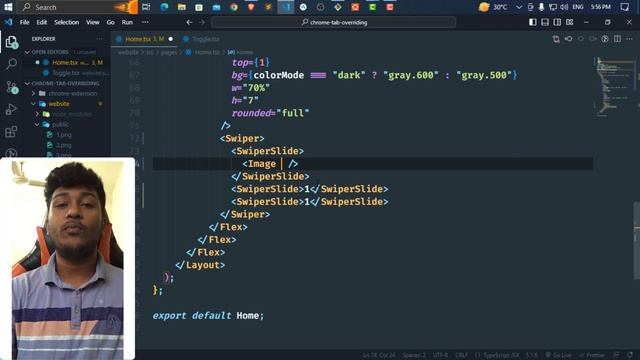Click the command center search box
The width and height of the screenshot is (640, 360).
333,22
